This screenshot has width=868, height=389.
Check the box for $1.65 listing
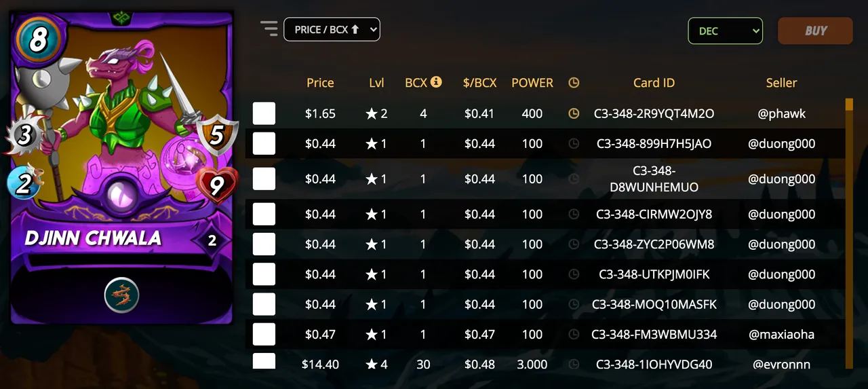coord(264,113)
